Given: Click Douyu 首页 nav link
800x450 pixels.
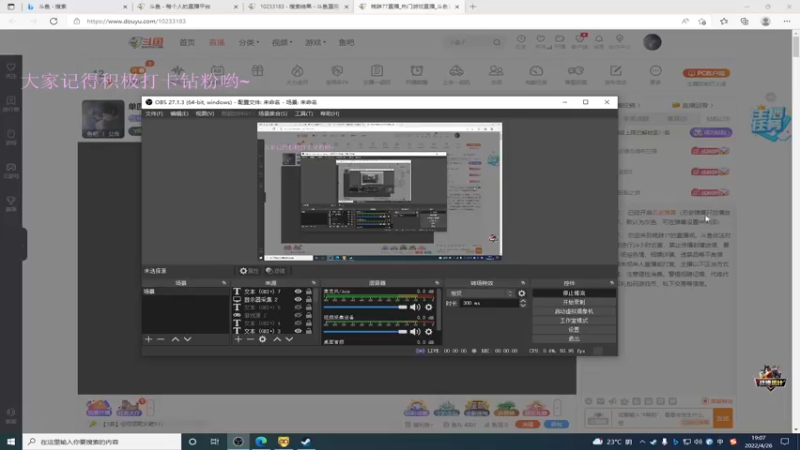Looking at the screenshot, I should 187,42.
